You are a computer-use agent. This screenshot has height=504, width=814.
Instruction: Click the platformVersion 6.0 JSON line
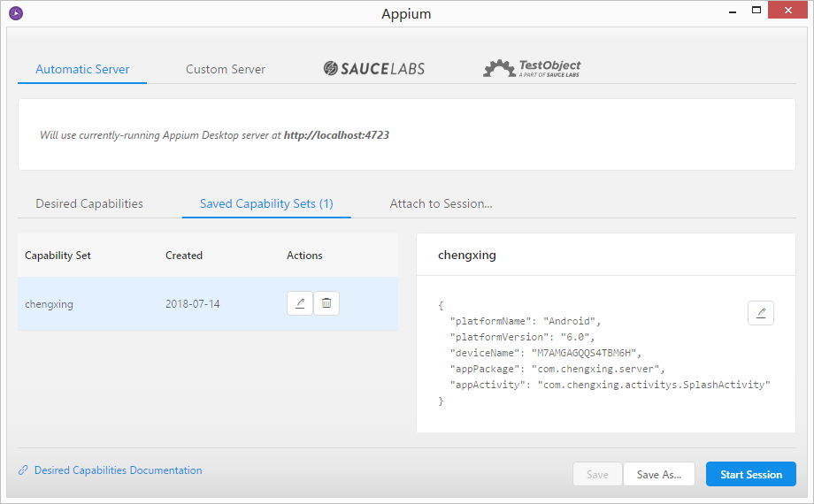tap(522, 338)
